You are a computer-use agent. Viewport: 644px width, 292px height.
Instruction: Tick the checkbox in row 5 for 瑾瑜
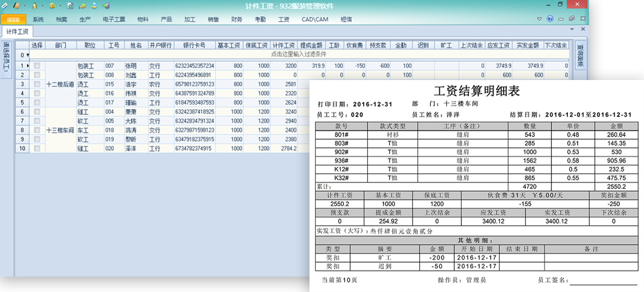pos(37,103)
